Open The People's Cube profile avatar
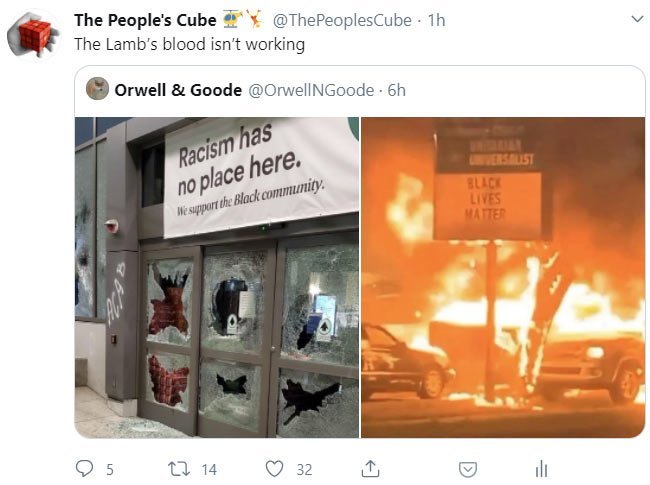The width and height of the screenshot is (650, 485). pyautogui.click(x=33, y=35)
